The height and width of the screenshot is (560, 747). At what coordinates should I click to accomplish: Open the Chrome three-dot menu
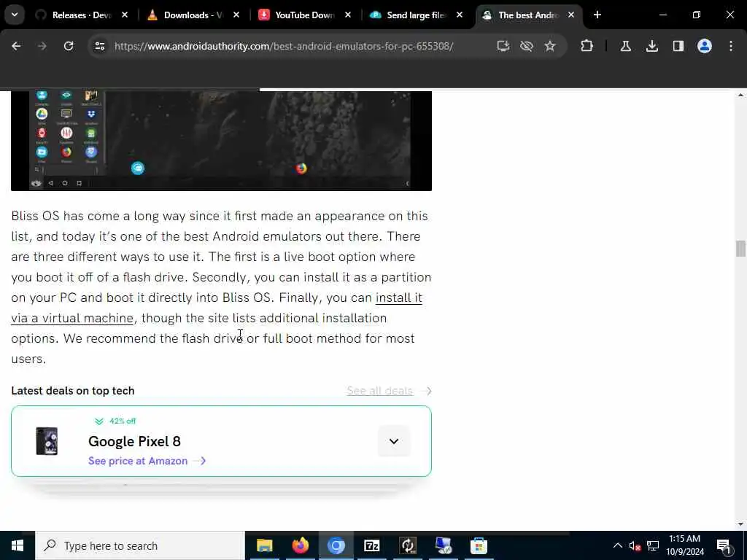click(x=731, y=46)
